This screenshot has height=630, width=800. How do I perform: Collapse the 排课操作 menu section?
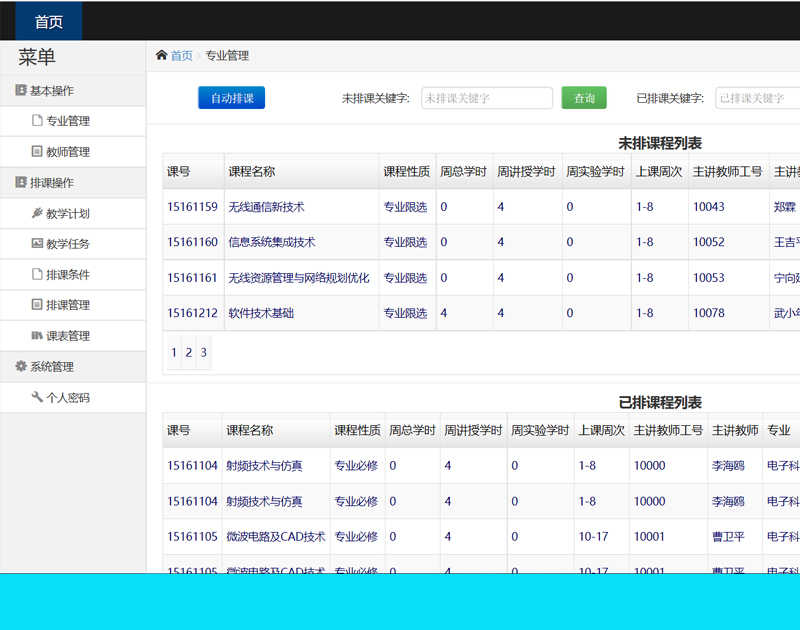pyautogui.click(x=52, y=183)
